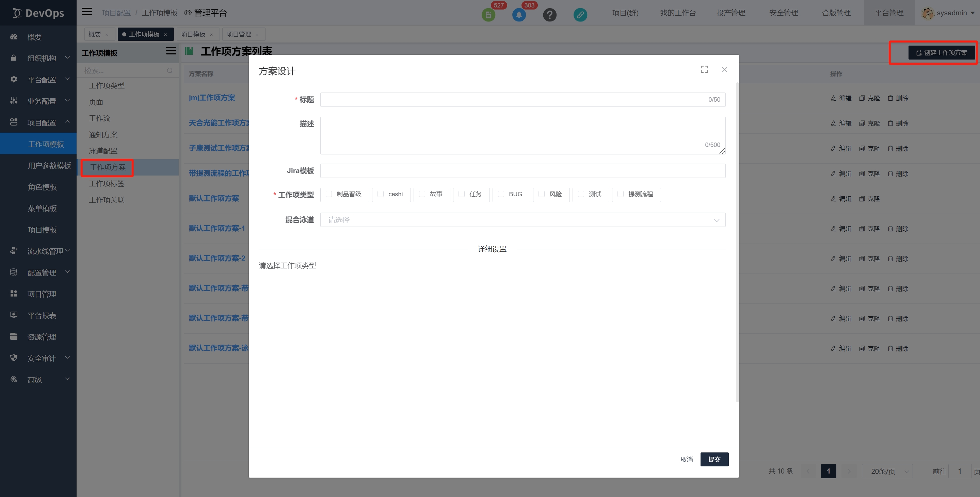This screenshot has width=980, height=497.
Task: Click the delete trash icon on the first row
Action: click(x=890, y=98)
